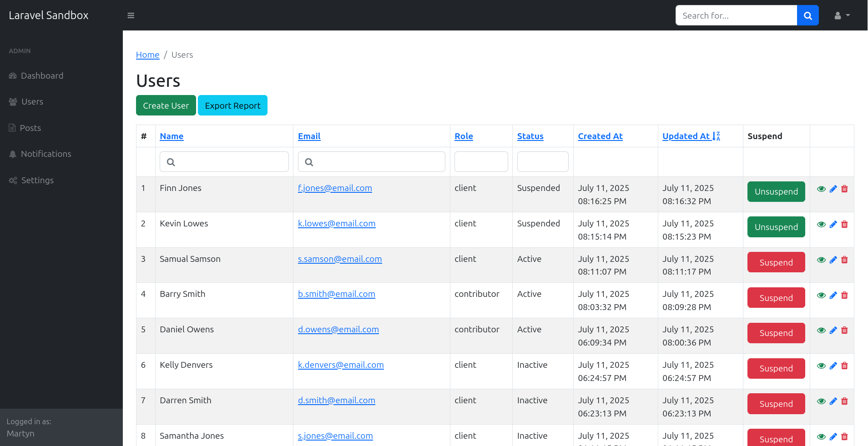This screenshot has width=868, height=446.
Task: Click the Create User button
Action: point(166,105)
